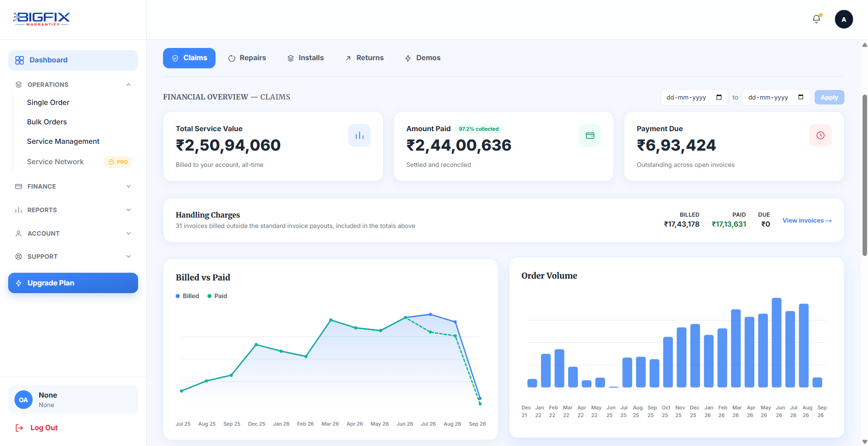Click the end date input field
The height and width of the screenshot is (446, 868).
pos(776,97)
